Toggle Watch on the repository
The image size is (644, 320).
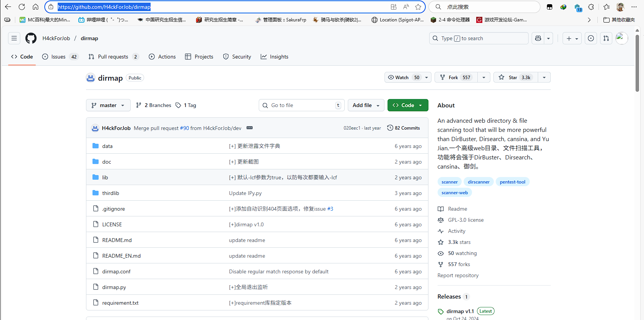click(x=404, y=77)
